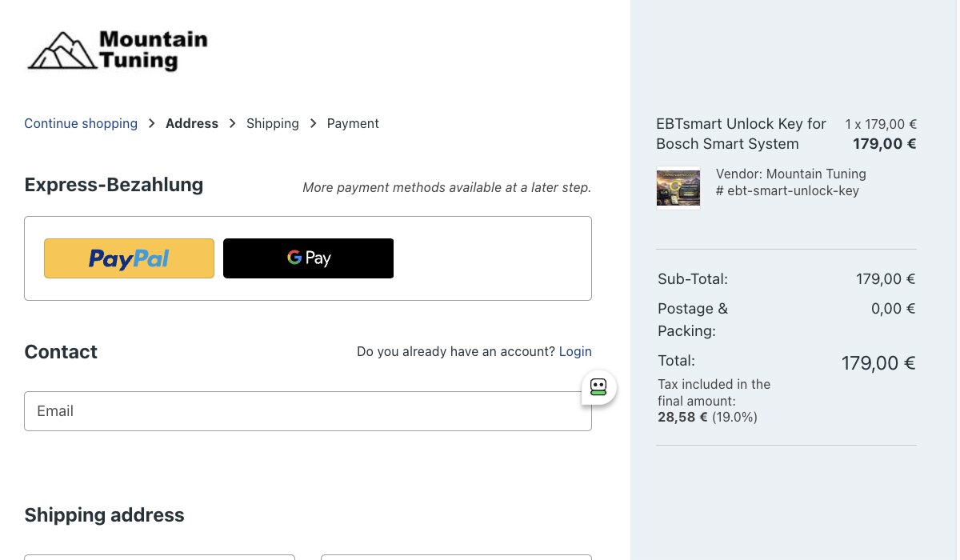Click the Express-Bezahlung heading
The height and width of the screenshot is (560, 960).
[114, 185]
